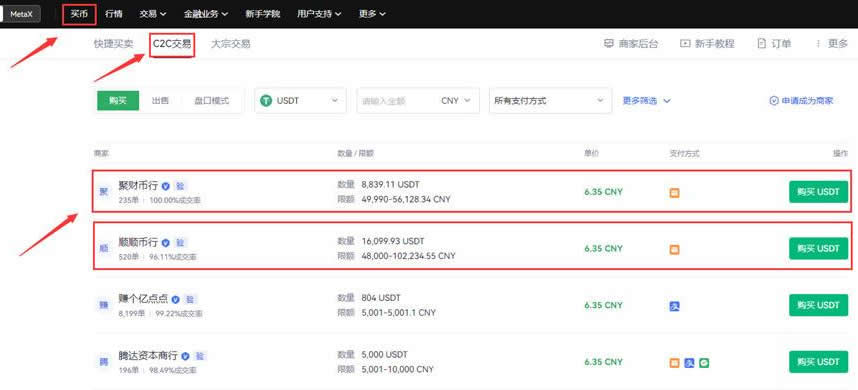The height and width of the screenshot is (390, 858).
Task: Switch to the 快捷买卖 tab
Action: pos(113,44)
